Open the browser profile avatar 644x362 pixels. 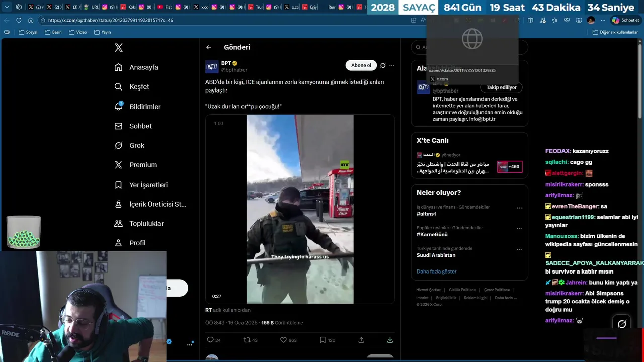pyautogui.click(x=591, y=20)
